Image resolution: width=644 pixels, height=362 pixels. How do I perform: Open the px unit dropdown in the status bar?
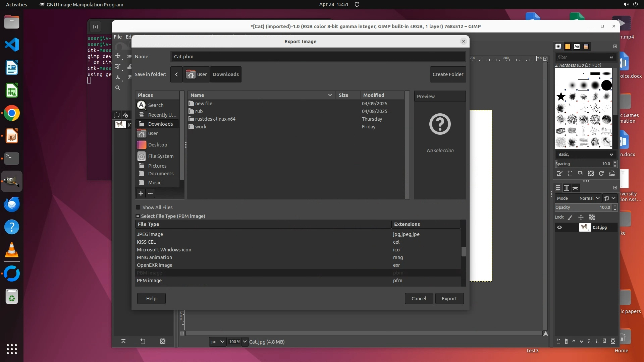(x=217, y=342)
